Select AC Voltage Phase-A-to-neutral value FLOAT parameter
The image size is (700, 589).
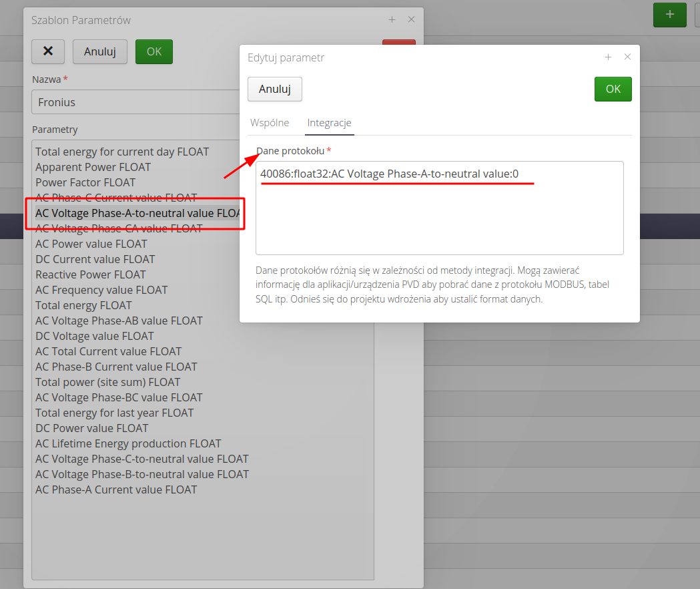(137, 214)
